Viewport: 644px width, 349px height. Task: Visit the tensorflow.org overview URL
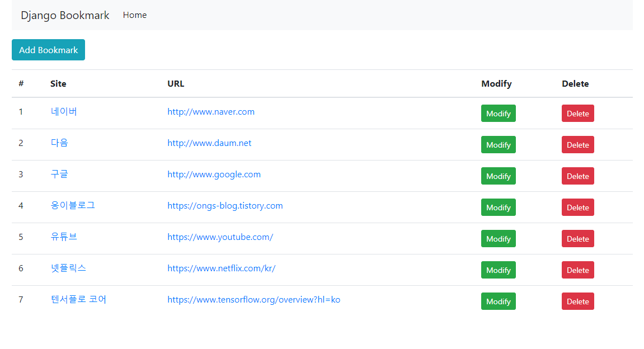click(254, 300)
